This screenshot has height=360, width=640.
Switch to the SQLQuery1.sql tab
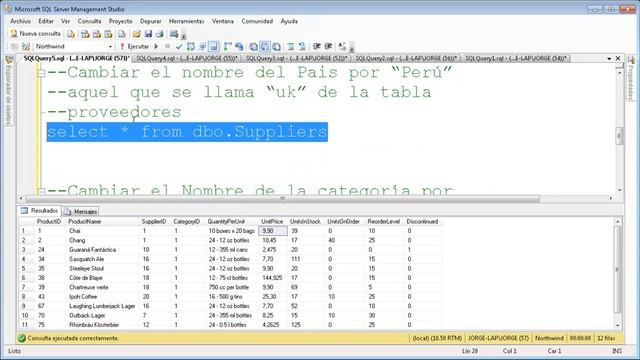coord(516,59)
